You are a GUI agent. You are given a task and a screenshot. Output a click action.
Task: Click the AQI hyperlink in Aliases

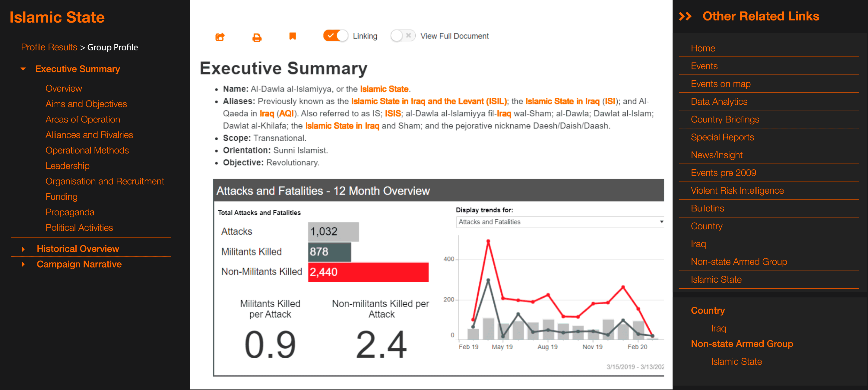[287, 114]
